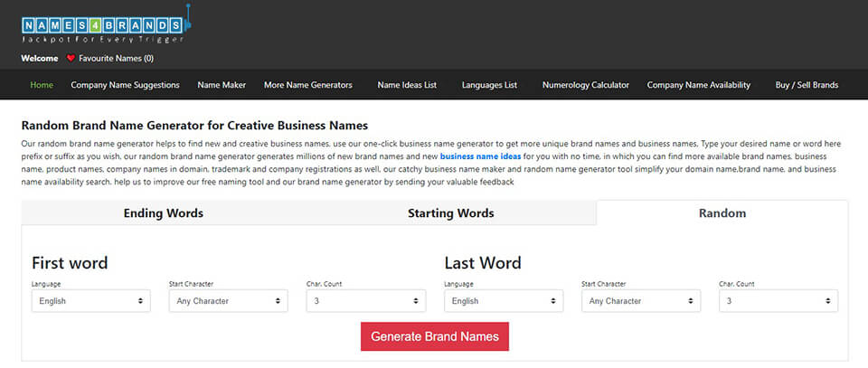Screen dimensions: 868x368
Task: Click the Generate Brand Names button
Action: click(x=435, y=336)
